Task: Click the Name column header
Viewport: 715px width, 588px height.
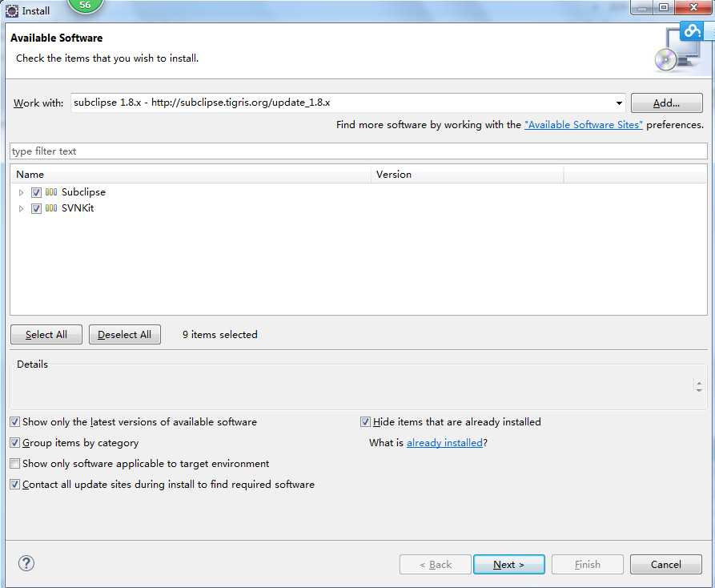Action: (191, 175)
